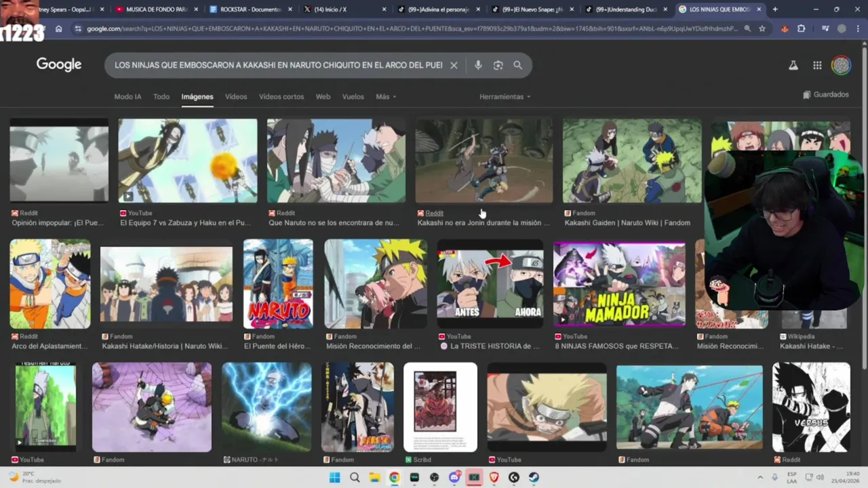
Task: Expand the Más dropdown menu
Action: click(x=386, y=97)
